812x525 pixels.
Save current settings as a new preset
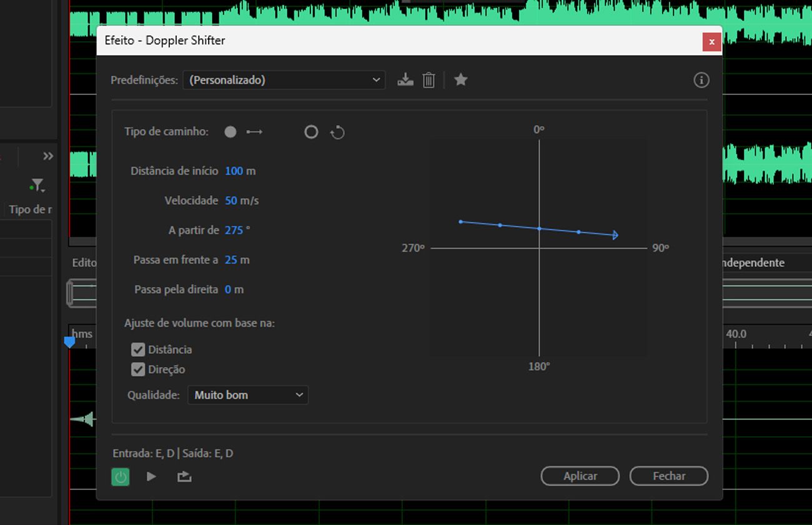point(405,79)
